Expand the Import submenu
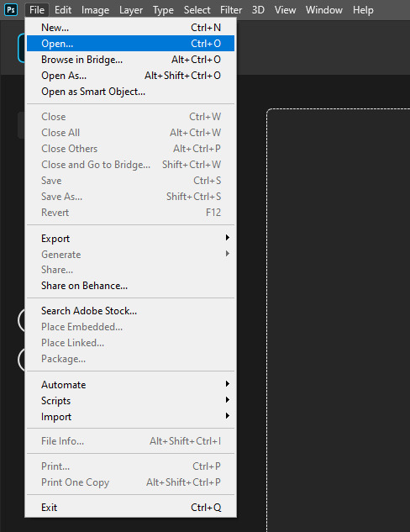410x532 pixels. (x=130, y=416)
